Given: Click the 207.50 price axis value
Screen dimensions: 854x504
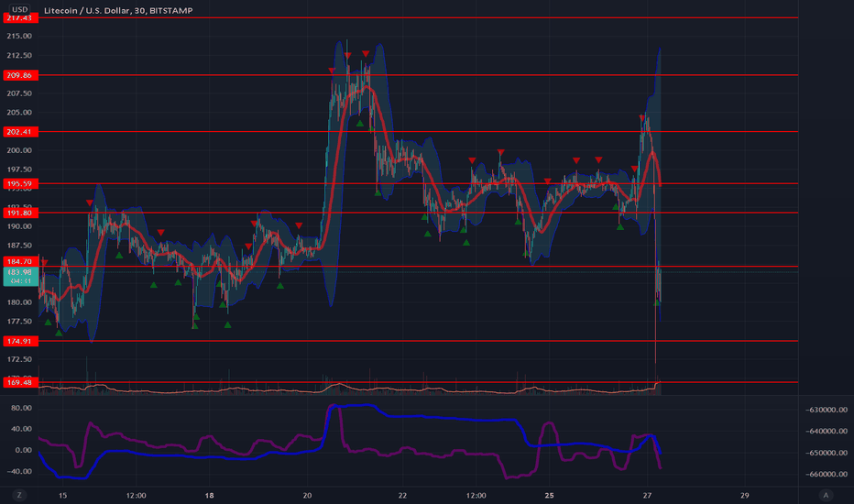Looking at the screenshot, I should click(x=19, y=93).
